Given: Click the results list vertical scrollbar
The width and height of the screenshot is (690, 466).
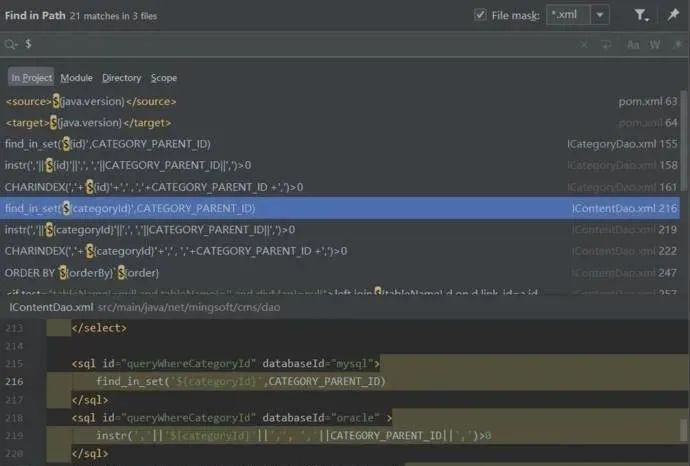Looking at the screenshot, I should coord(684,141).
